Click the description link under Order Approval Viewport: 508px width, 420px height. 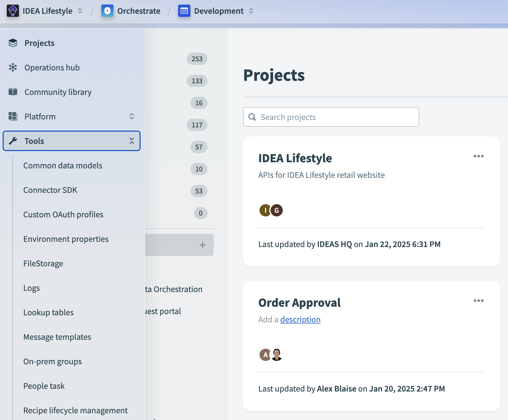(300, 320)
